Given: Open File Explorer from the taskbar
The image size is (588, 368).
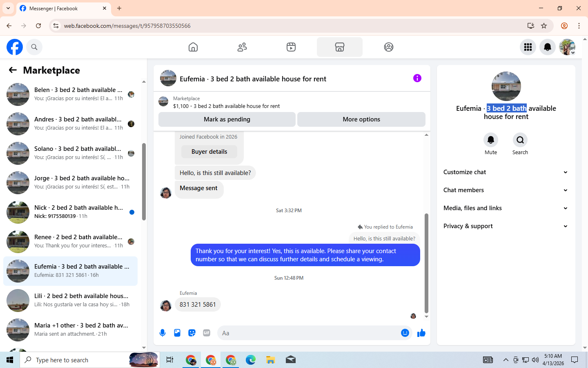Looking at the screenshot, I should (270, 360).
